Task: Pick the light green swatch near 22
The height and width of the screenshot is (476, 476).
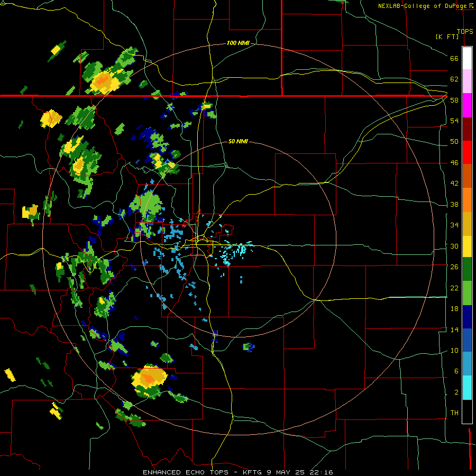Action: point(467,293)
